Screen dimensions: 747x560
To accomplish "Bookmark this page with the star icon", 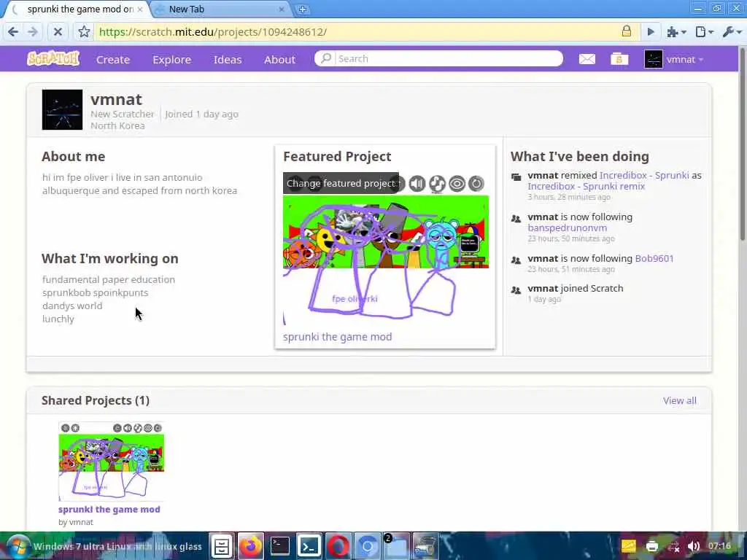I will coord(84,32).
